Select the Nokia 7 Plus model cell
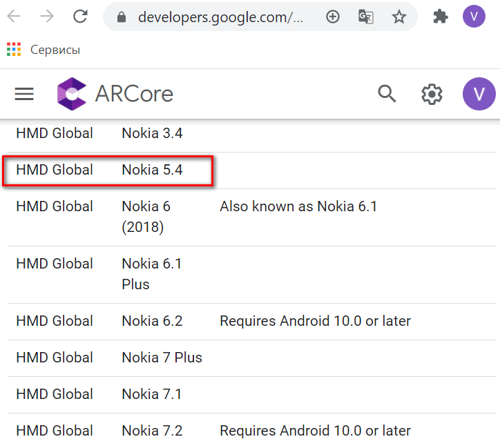This screenshot has height=448, width=500. tap(162, 358)
